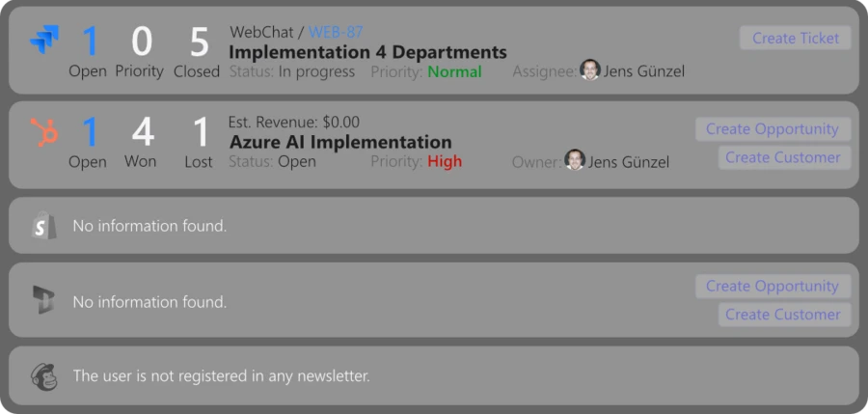Click the HubSpot logo icon
This screenshot has height=414, width=868.
pos(43,131)
